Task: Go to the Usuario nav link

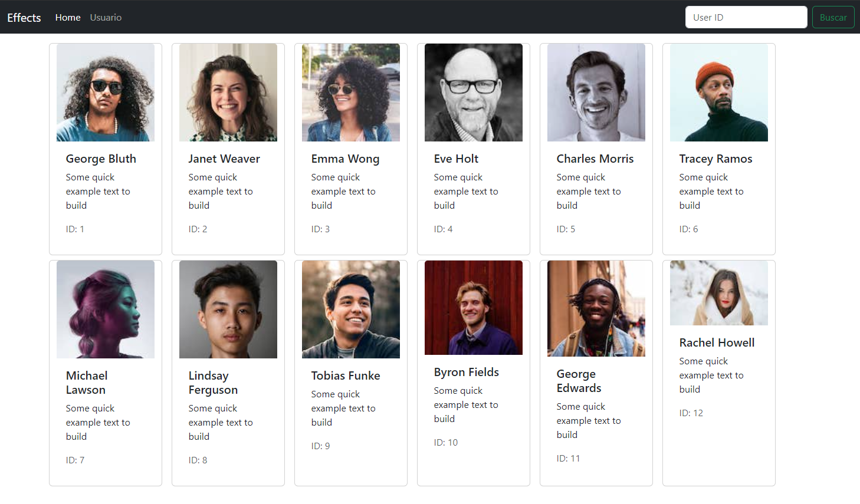Action: pos(106,18)
